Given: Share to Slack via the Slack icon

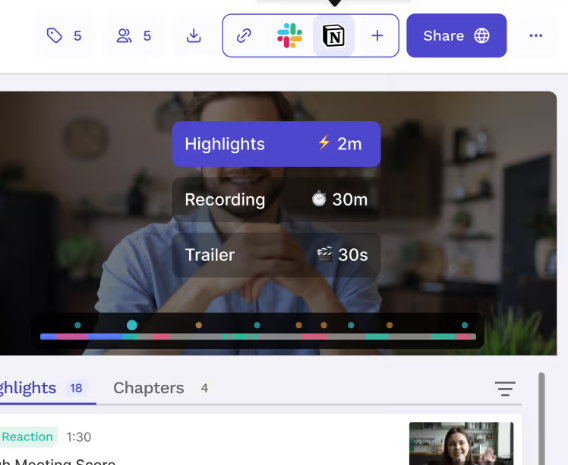Looking at the screenshot, I should click(x=289, y=36).
